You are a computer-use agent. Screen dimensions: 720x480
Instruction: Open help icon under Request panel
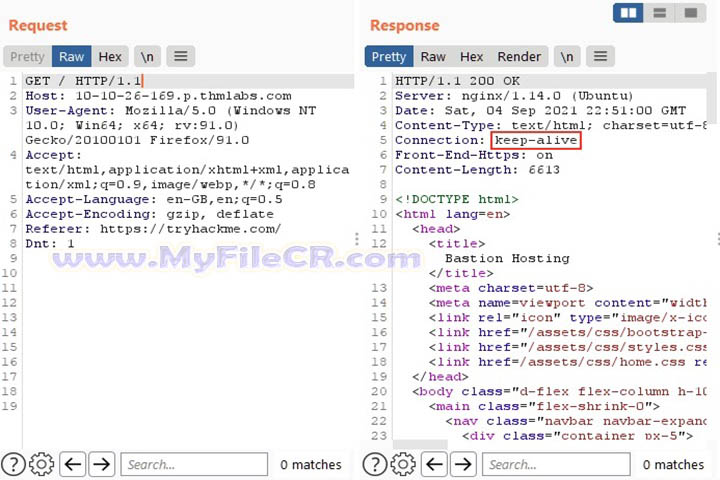pyautogui.click(x=13, y=464)
